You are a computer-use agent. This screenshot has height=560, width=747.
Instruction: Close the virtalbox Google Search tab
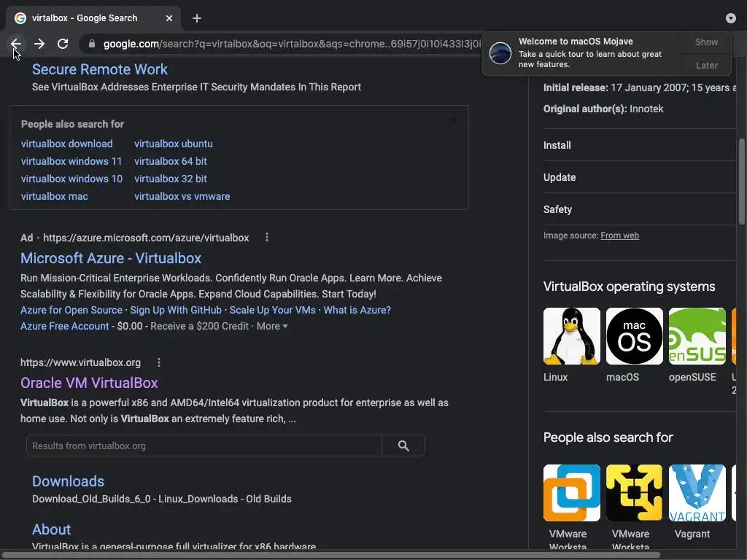coord(169,18)
